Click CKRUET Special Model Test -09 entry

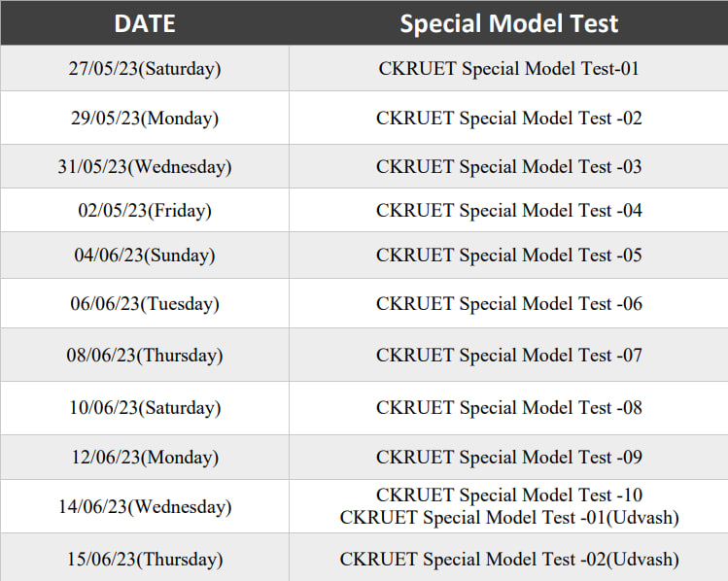[508, 458]
